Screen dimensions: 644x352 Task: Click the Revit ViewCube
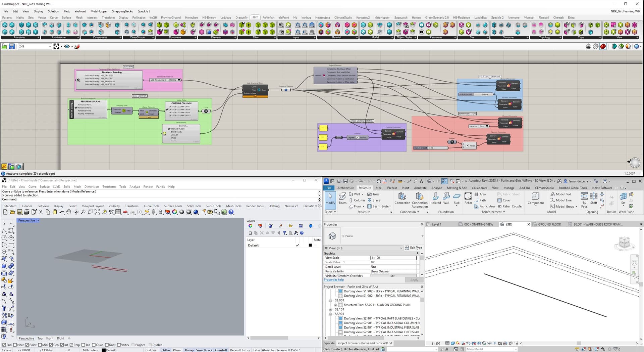624,243
